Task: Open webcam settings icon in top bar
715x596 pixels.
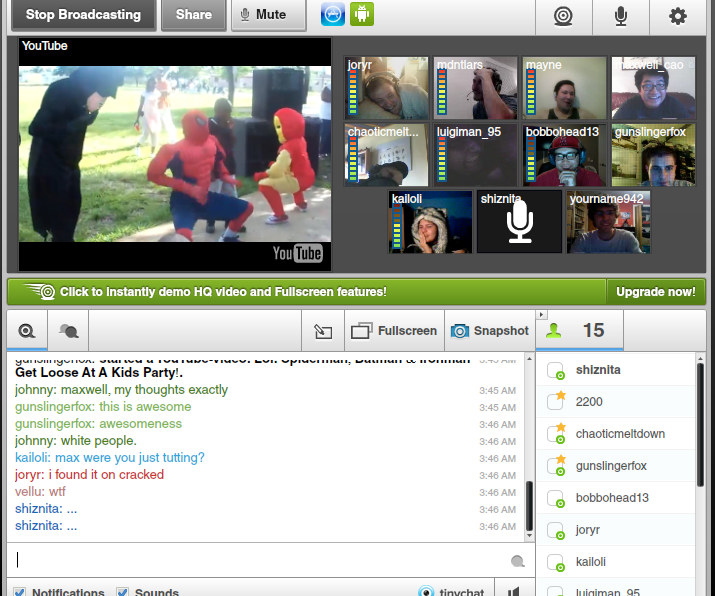Action: (564, 16)
